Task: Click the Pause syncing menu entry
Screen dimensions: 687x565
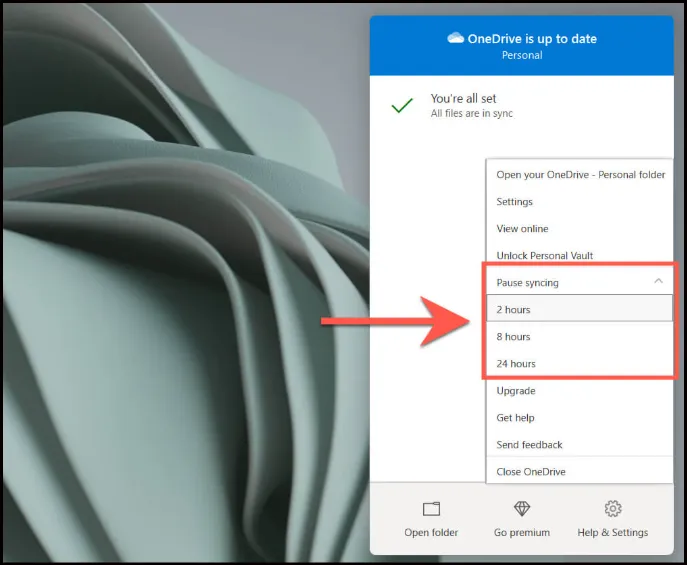Action: tap(580, 282)
